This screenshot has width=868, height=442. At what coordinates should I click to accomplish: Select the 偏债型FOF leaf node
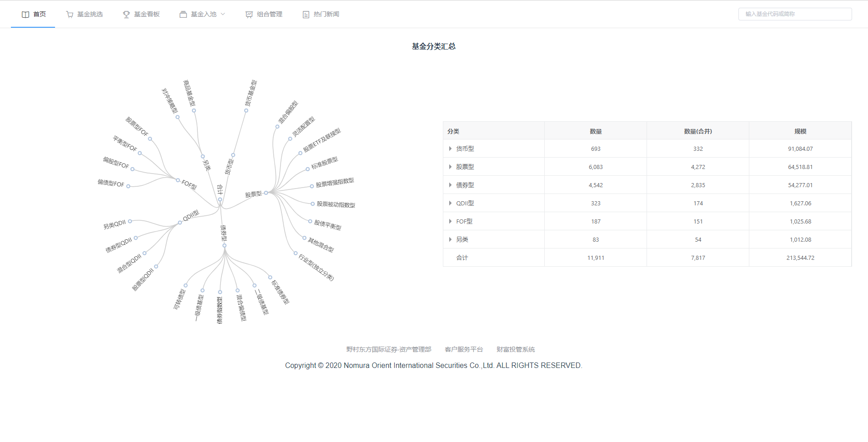pos(128,186)
